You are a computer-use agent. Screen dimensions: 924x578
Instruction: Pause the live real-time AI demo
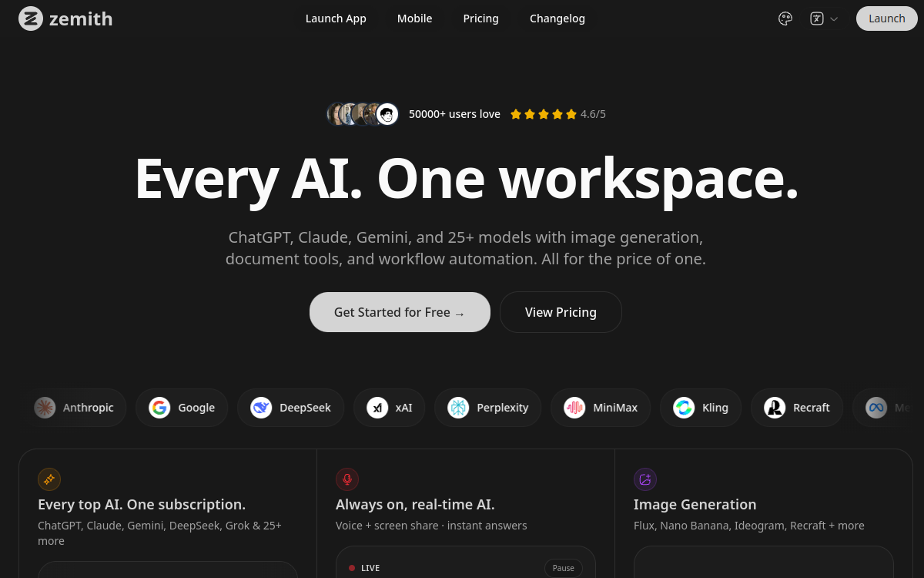pos(564,568)
